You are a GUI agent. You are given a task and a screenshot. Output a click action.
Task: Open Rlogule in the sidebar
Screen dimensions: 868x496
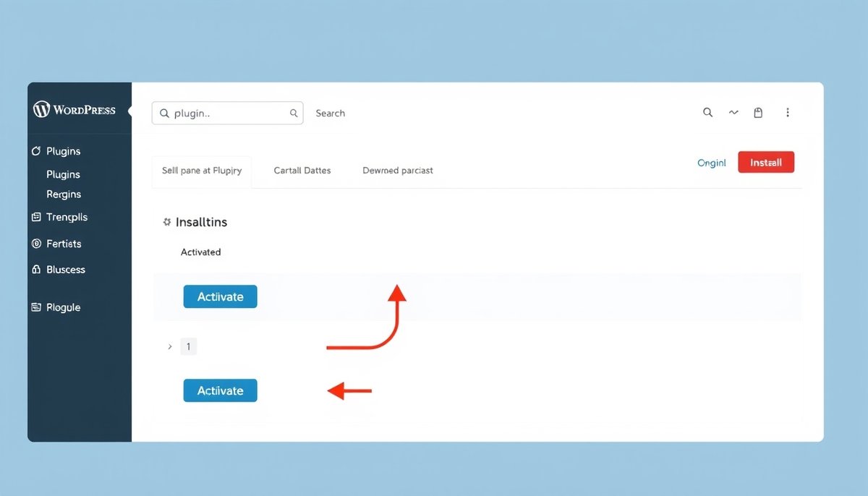[63, 307]
